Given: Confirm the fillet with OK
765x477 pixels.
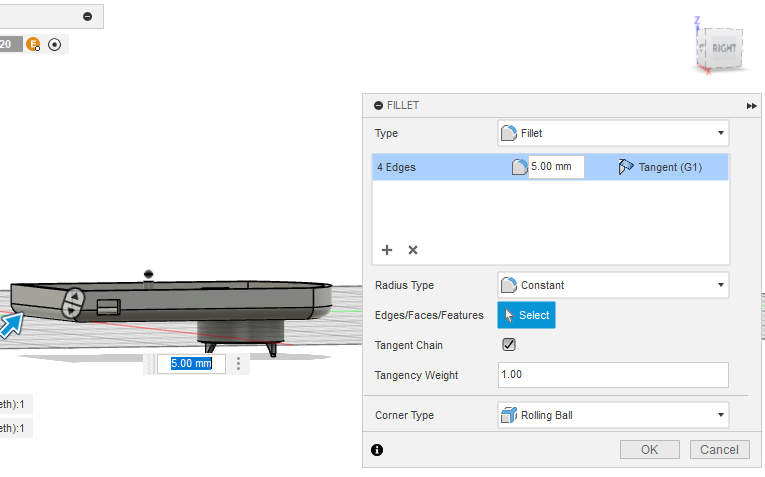Looking at the screenshot, I should (x=649, y=450).
